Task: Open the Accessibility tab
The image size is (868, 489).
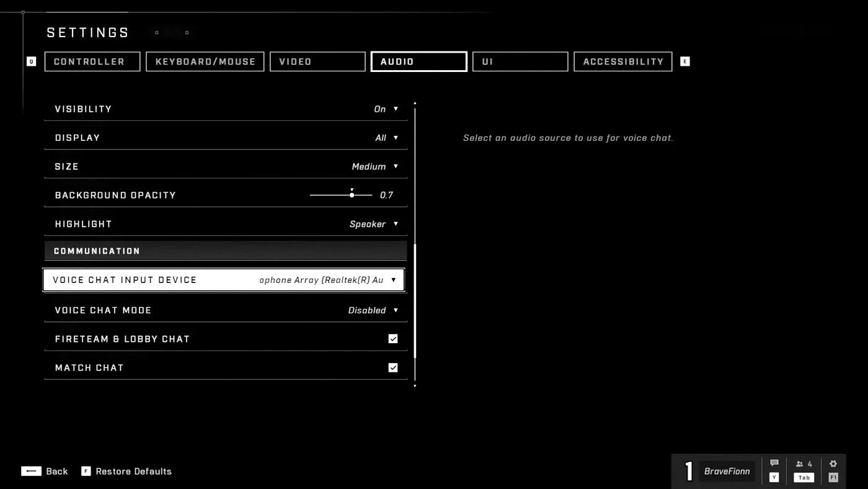Action: coord(622,61)
